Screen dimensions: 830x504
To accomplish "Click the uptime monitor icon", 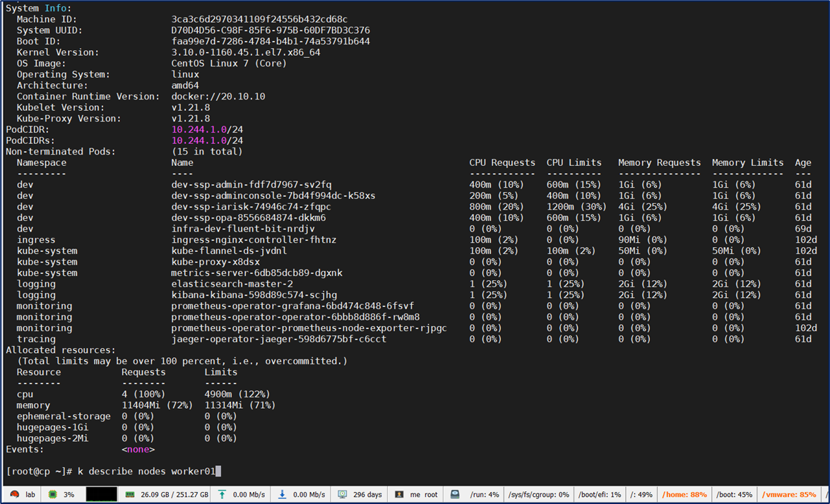I will tap(343, 495).
